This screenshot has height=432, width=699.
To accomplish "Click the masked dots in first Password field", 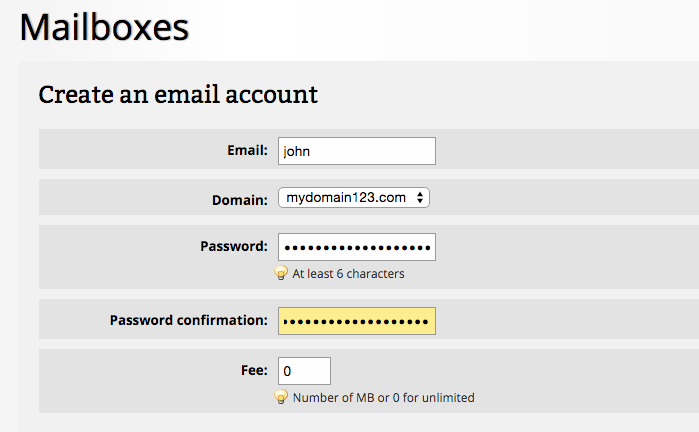I will click(x=356, y=246).
